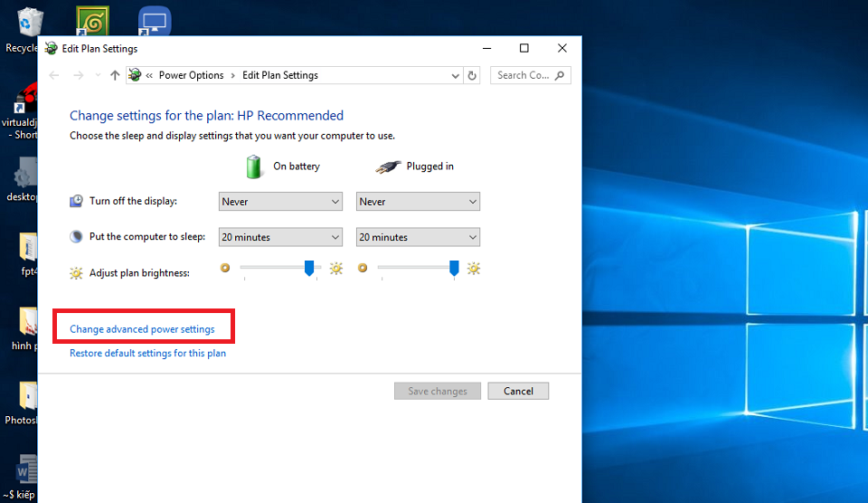
Task: Click the search magnifier icon
Action: pyautogui.click(x=560, y=75)
